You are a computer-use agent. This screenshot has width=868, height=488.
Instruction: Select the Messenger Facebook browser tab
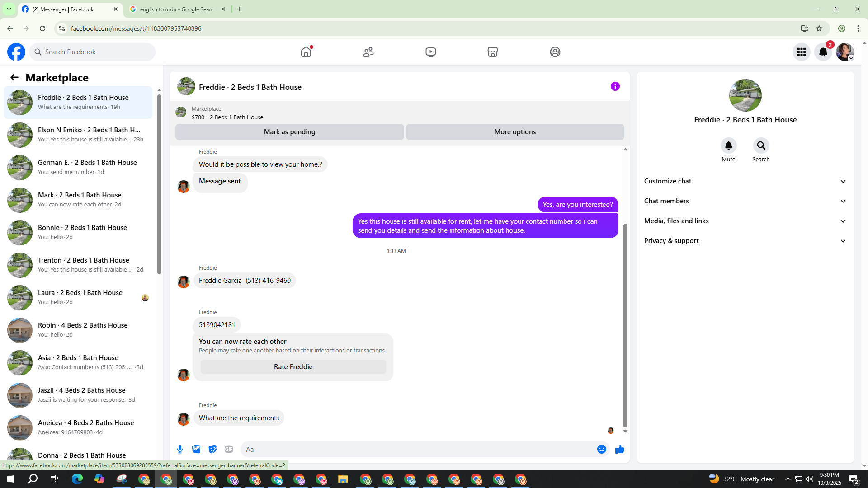70,9
